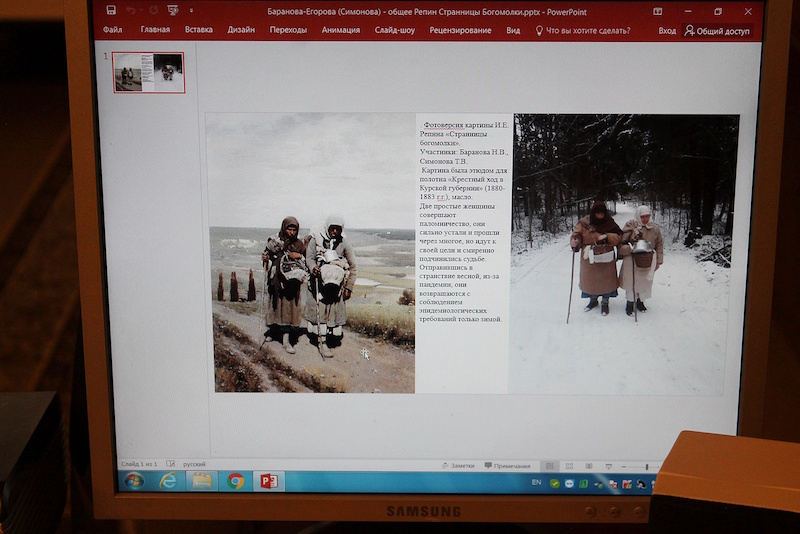Switch to Normal view icon in status bar
This screenshot has height=534, width=800.
[x=549, y=466]
